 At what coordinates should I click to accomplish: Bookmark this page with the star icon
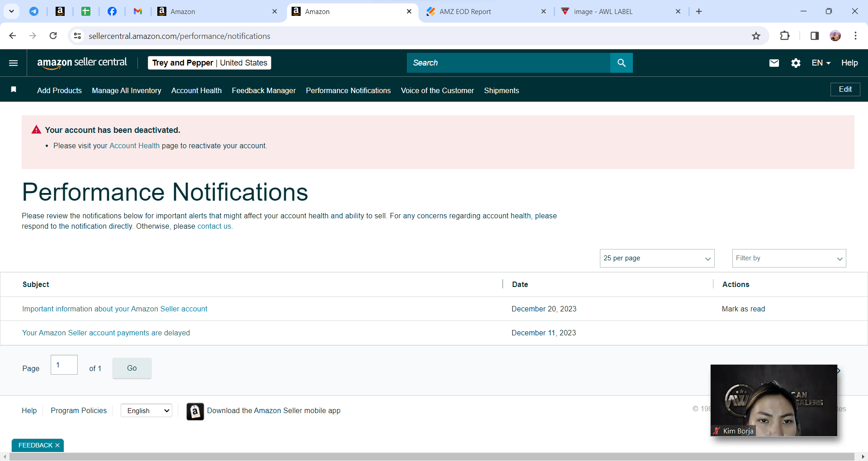tap(756, 36)
